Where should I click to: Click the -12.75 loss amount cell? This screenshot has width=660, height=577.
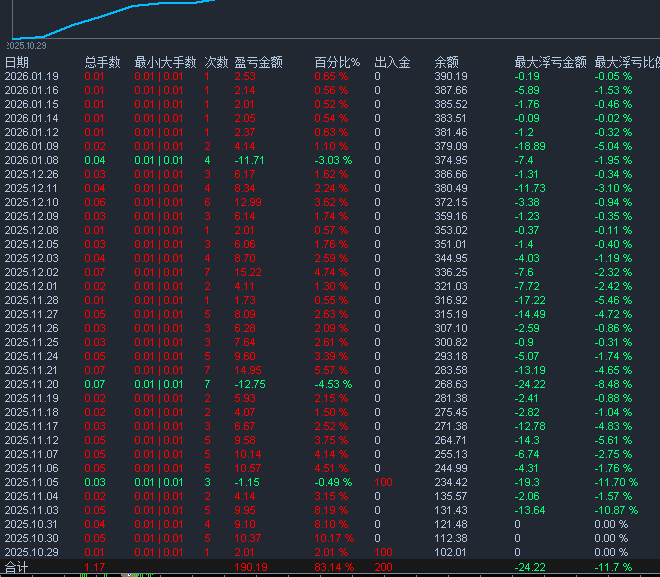coord(249,384)
